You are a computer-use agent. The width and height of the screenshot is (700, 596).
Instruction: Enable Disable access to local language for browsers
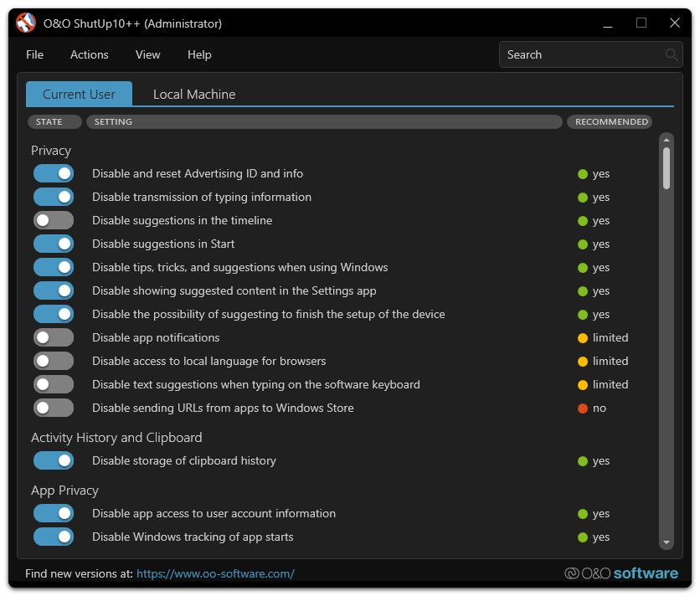point(54,361)
